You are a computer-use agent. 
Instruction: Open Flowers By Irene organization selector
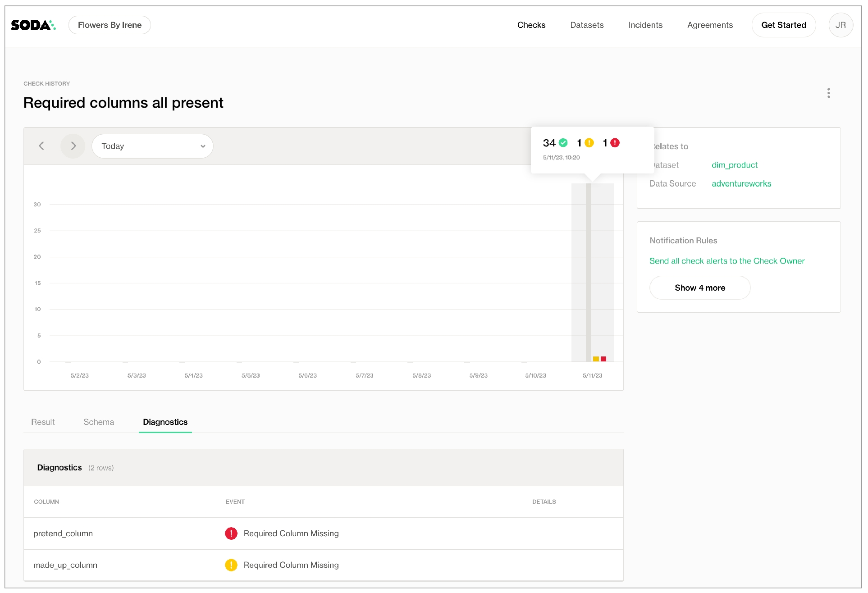110,25
